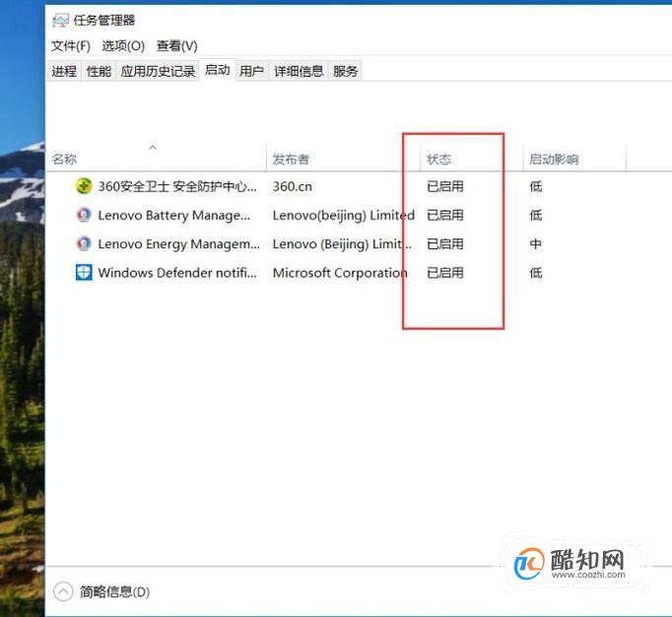672x617 pixels.
Task: Switch to the 用户 tab
Action: point(251,71)
